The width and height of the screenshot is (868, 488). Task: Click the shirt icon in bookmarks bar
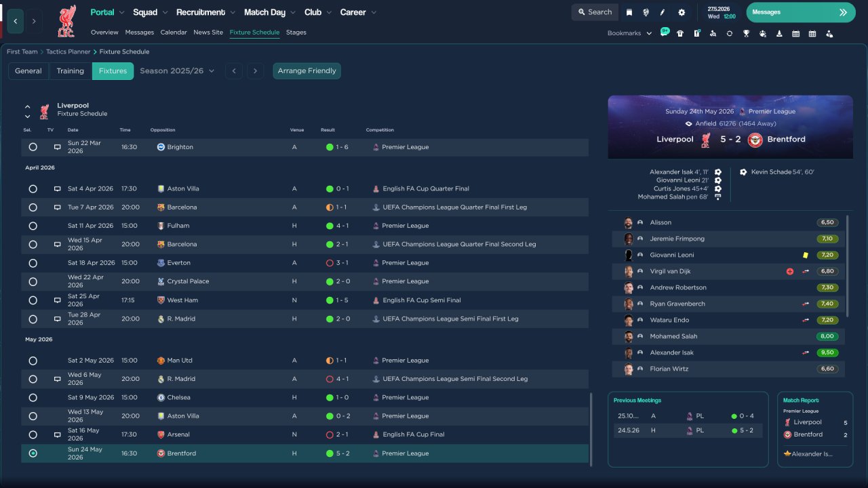click(x=680, y=33)
